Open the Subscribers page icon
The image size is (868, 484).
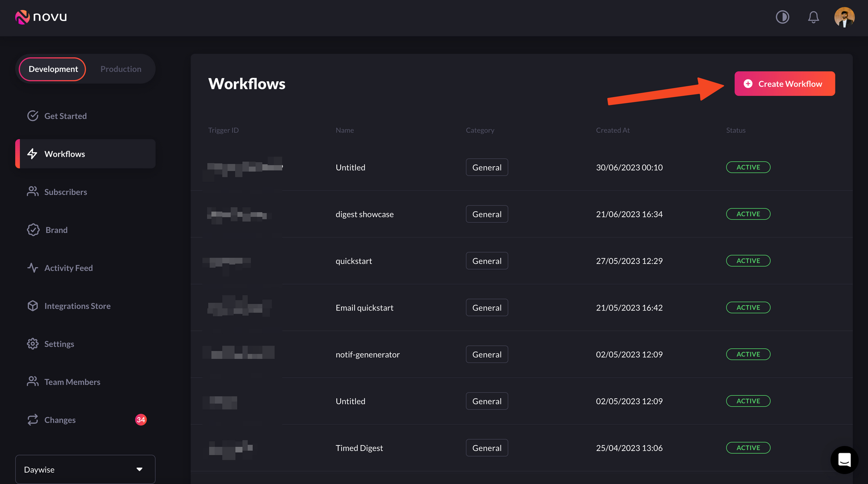[x=33, y=192]
